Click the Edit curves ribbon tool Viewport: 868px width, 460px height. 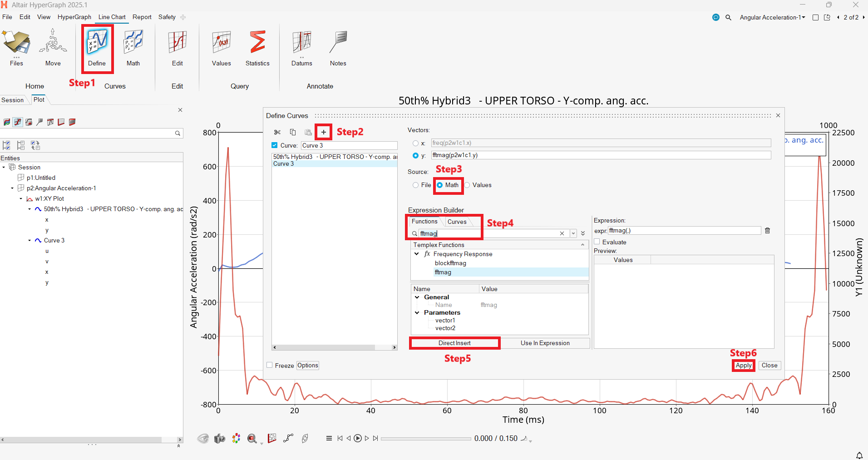178,48
